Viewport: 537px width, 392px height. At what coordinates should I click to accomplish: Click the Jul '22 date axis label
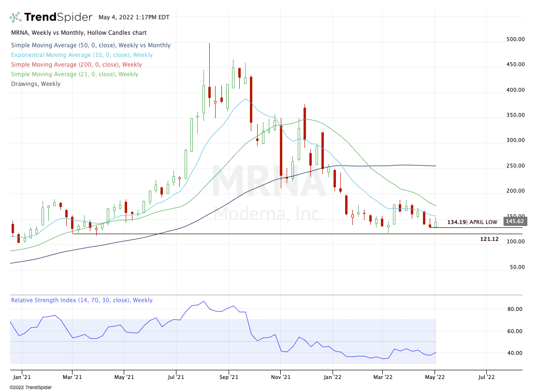(x=486, y=377)
